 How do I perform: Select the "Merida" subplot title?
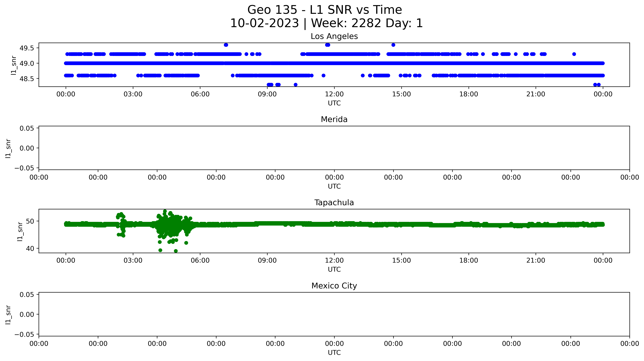(334, 119)
